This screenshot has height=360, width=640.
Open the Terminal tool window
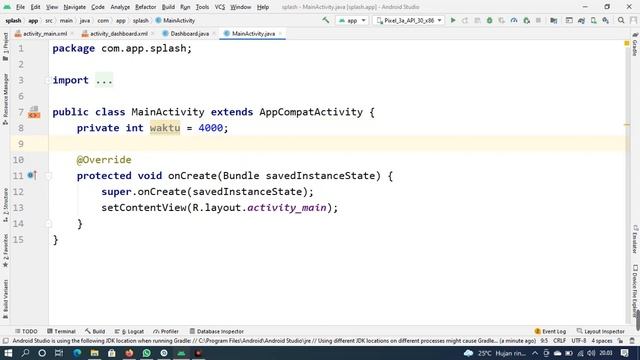click(x=61, y=331)
